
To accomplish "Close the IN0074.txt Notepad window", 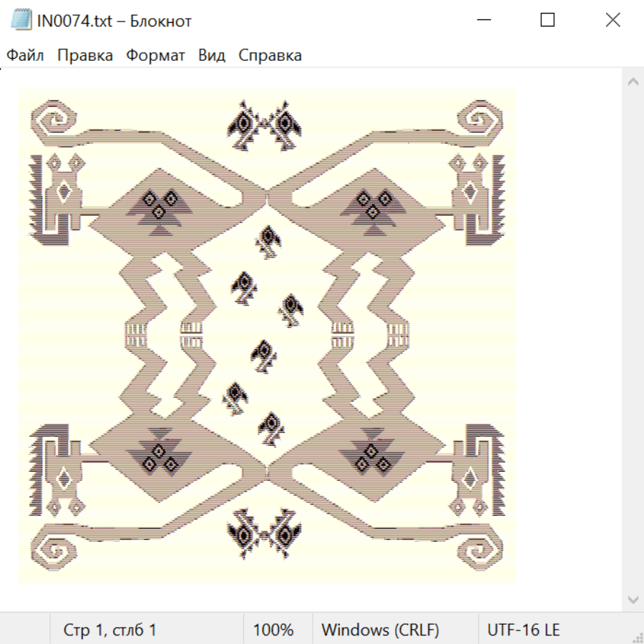I will click(x=613, y=20).
